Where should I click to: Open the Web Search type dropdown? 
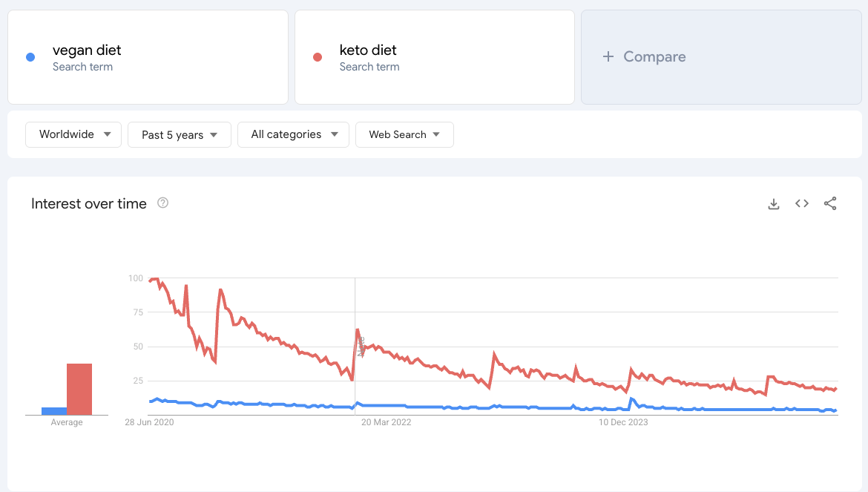point(404,134)
